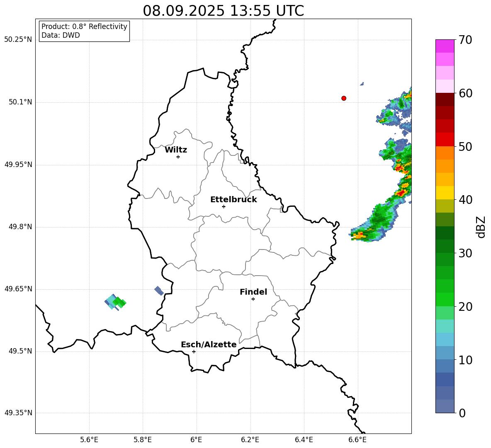Click the 50.1°N latitude tick label
This screenshot has height=448, width=491.
pos(20,102)
